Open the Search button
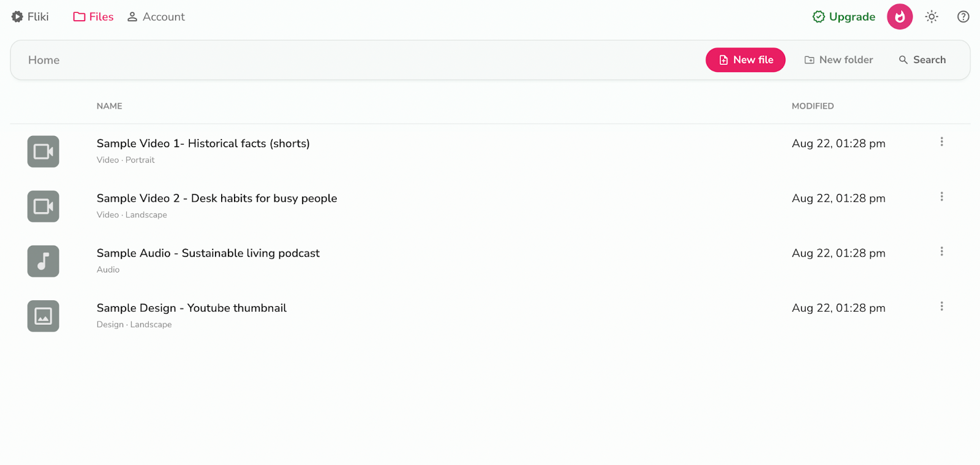The height and width of the screenshot is (465, 980). click(922, 59)
